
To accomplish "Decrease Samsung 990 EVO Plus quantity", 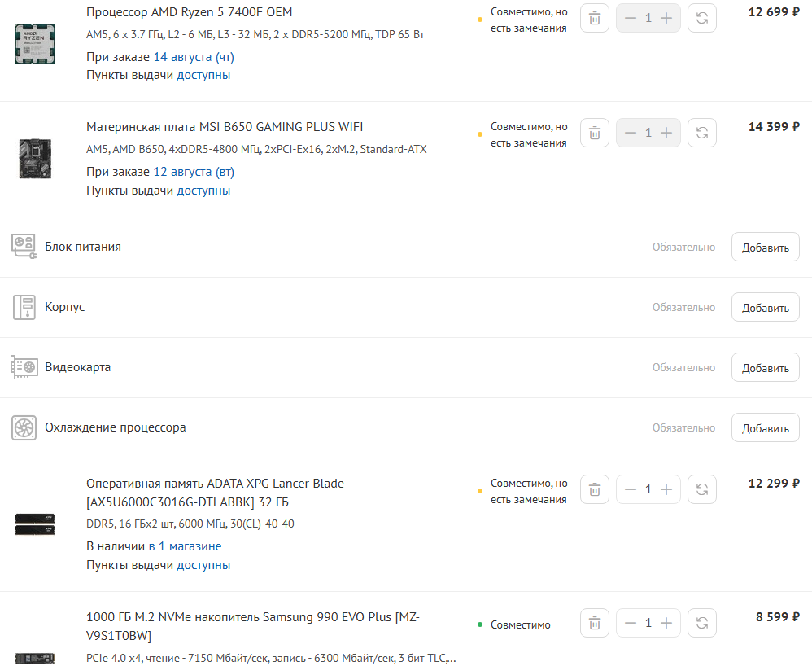I will pos(631,623).
